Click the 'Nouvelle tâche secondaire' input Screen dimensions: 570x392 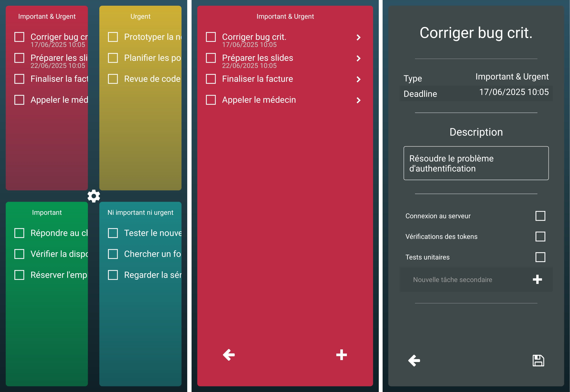click(452, 280)
